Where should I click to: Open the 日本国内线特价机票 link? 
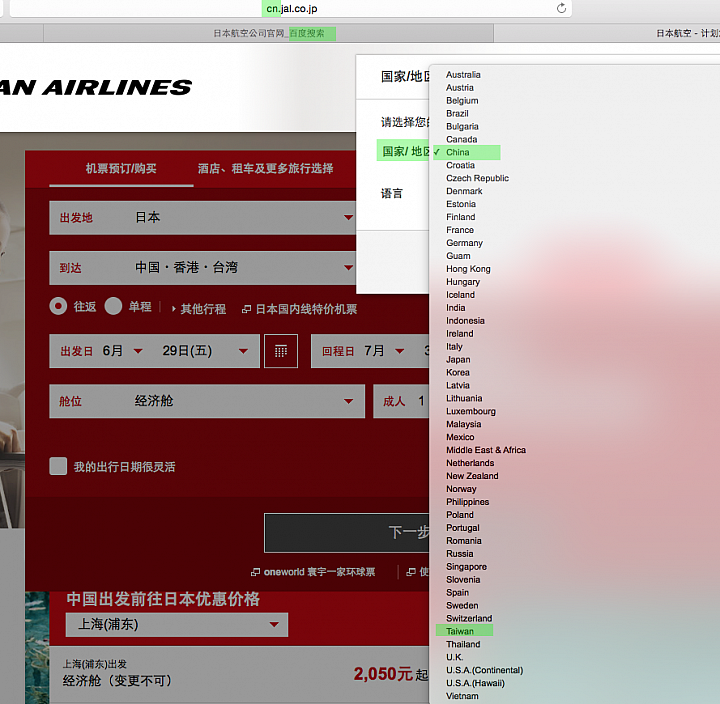click(299, 309)
